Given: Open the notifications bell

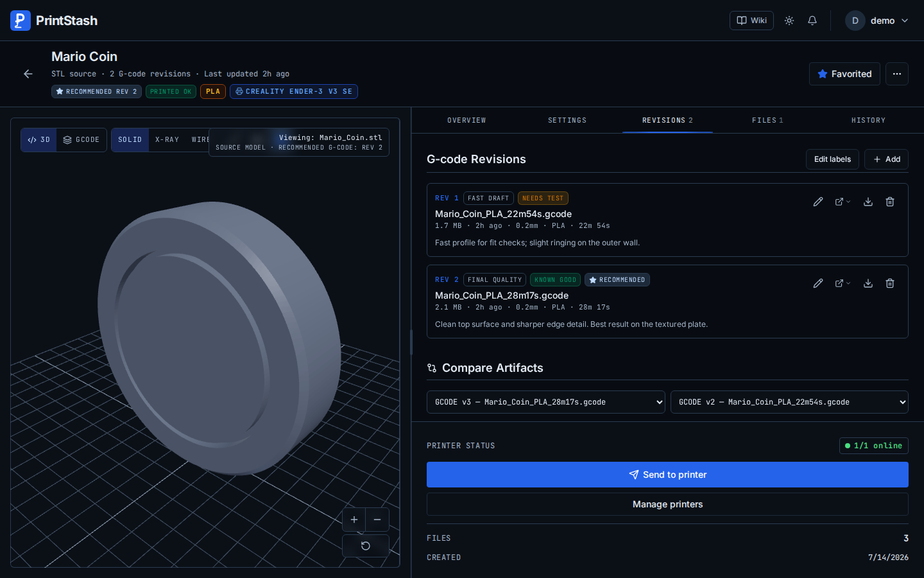Looking at the screenshot, I should 812,21.
